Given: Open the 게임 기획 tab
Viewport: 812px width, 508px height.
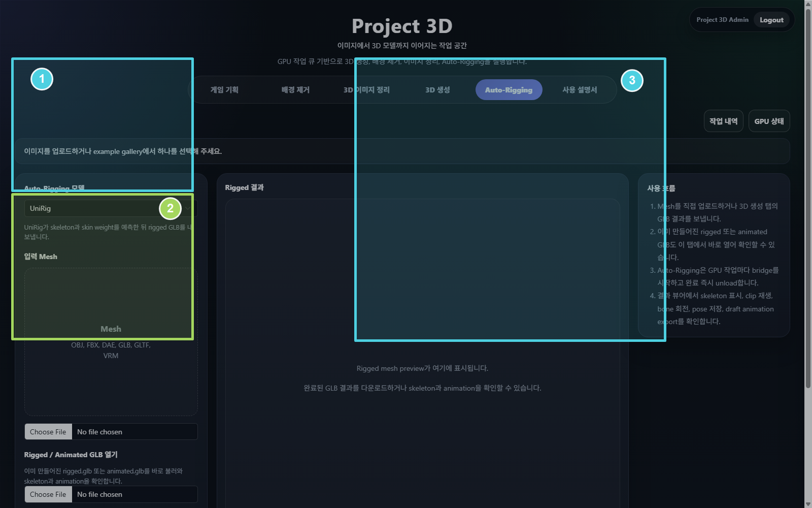Looking at the screenshot, I should click(224, 90).
